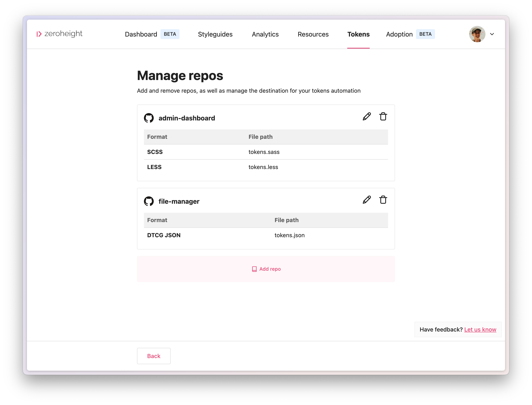532x405 pixels.
Task: Switch to the Styleguides tab
Action: pos(215,34)
